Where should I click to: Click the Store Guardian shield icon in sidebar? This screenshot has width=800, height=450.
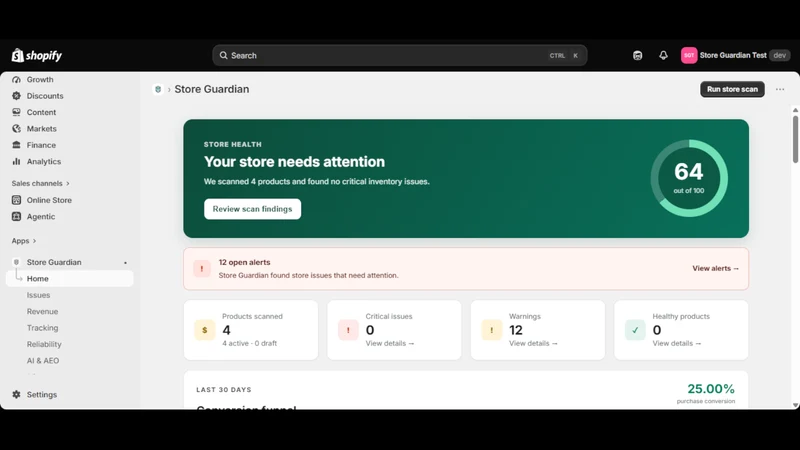(16, 262)
